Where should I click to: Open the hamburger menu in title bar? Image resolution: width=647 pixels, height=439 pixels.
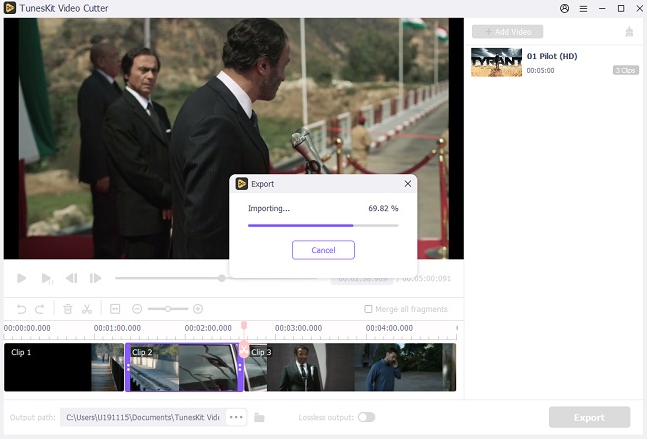584,8
